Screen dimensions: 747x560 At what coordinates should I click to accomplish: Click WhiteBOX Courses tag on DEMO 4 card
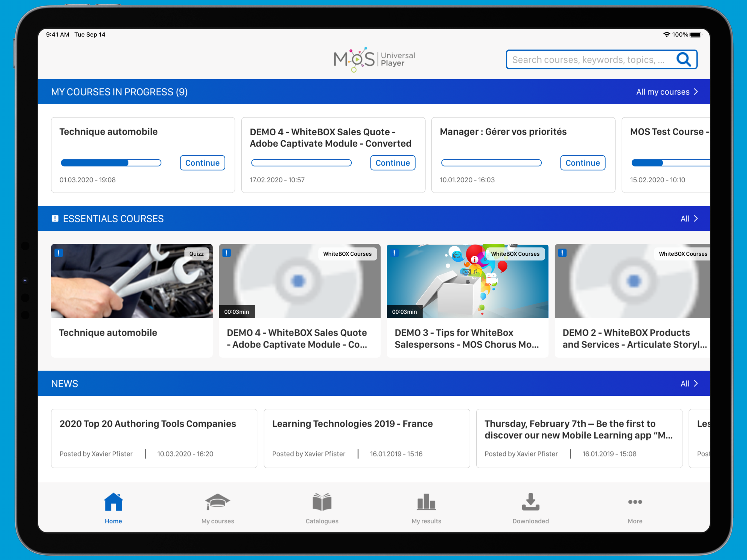(347, 254)
